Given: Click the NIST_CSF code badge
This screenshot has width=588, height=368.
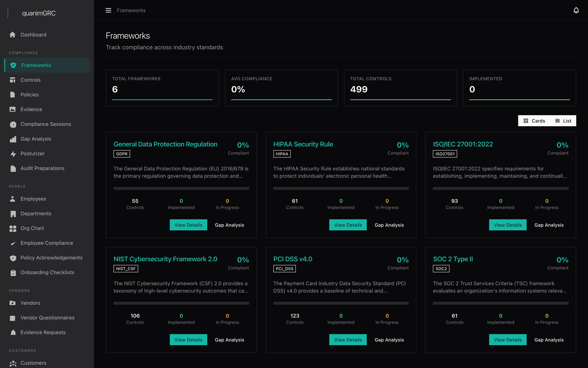Looking at the screenshot, I should 126,269.
